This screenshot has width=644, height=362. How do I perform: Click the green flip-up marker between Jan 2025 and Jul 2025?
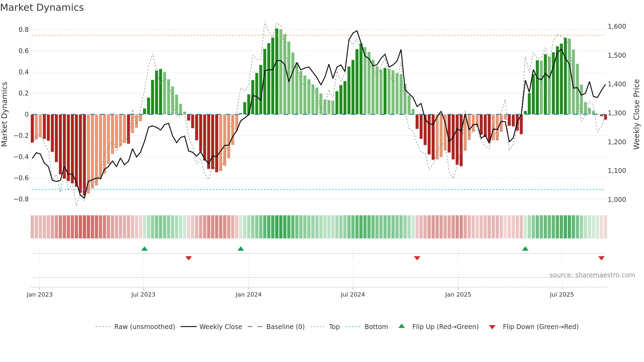tap(525, 249)
